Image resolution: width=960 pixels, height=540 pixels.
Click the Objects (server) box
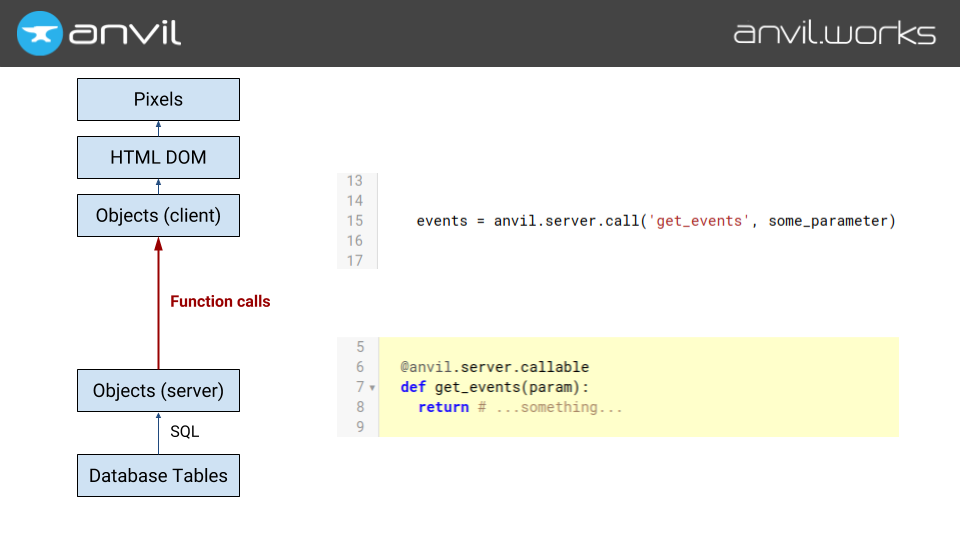[x=158, y=390]
